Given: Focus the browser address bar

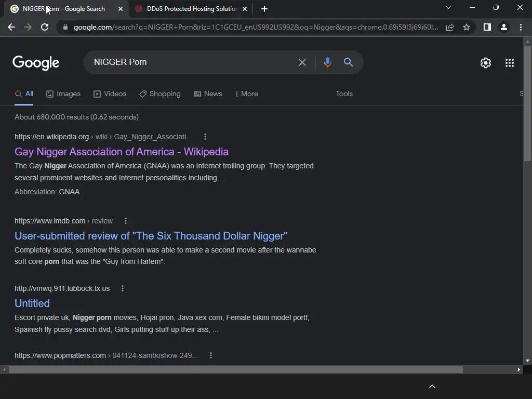Looking at the screenshot, I should point(255,27).
